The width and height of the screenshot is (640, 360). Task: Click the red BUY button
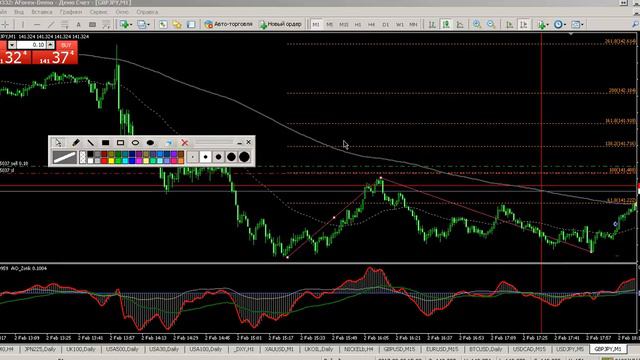[67, 45]
